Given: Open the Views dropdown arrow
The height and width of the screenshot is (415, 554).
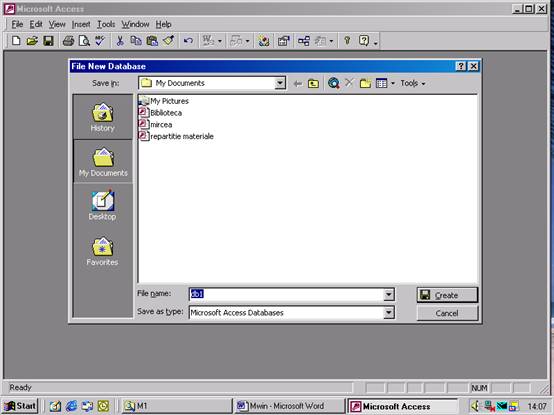Looking at the screenshot, I should [393, 83].
